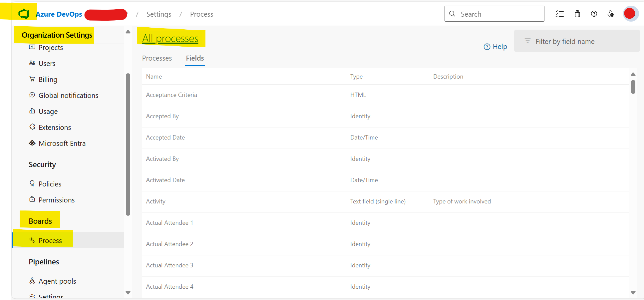Open the work items list icon in header

pos(560,14)
